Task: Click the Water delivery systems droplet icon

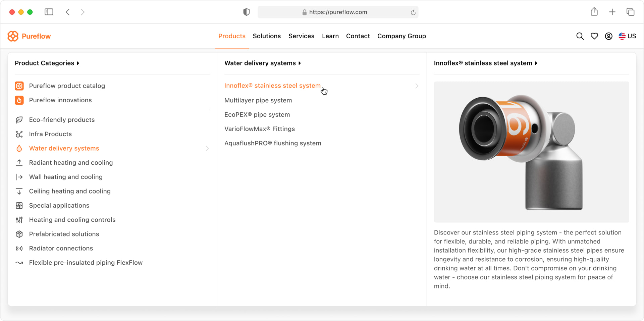Action: tap(19, 148)
